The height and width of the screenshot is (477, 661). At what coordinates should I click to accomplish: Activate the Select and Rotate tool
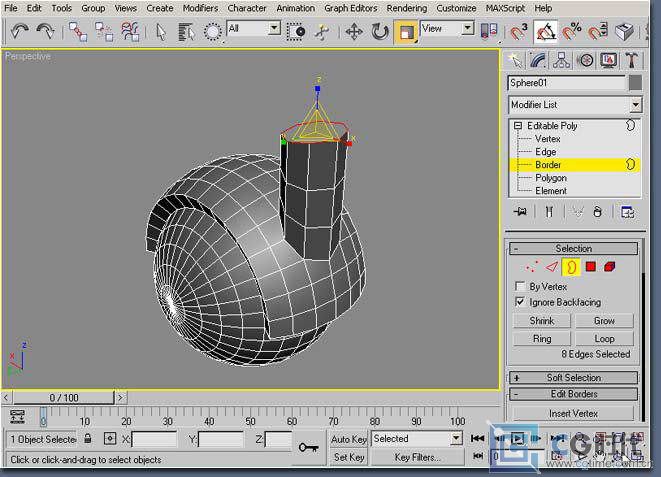[380, 32]
